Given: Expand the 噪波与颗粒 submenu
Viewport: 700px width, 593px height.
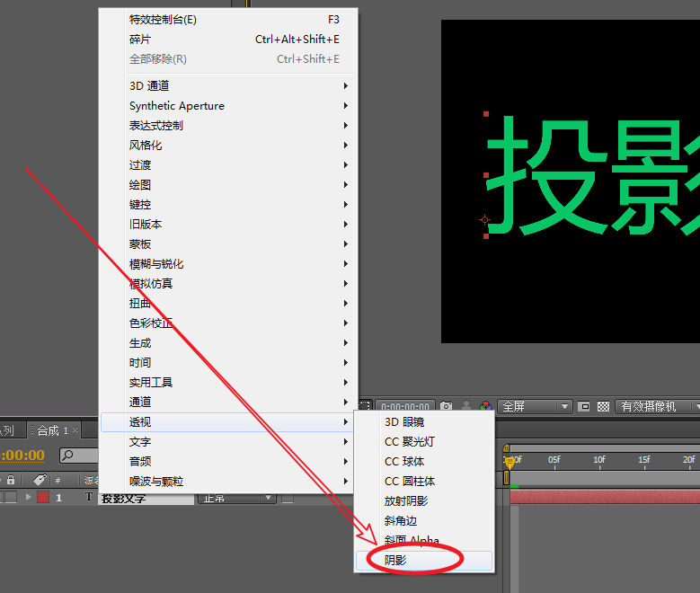Looking at the screenshot, I should [228, 482].
